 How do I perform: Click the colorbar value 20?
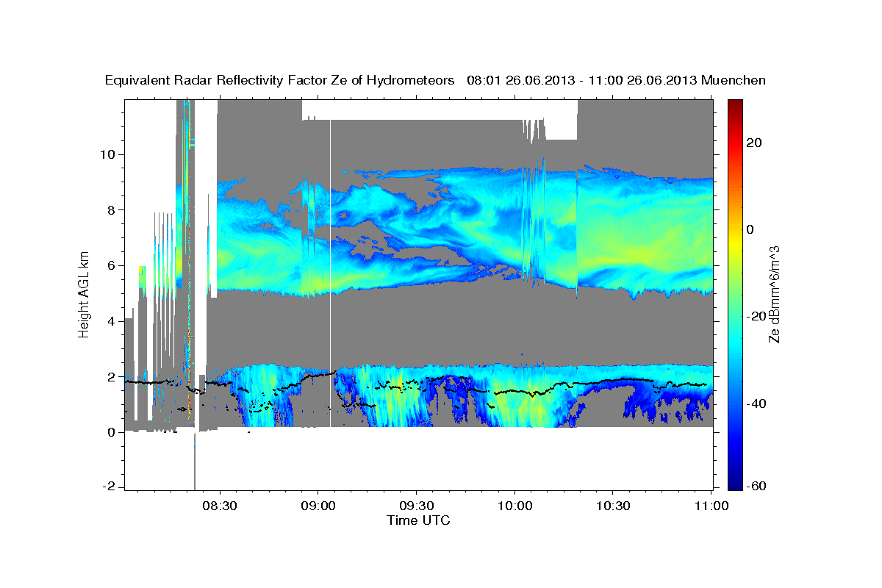(x=754, y=143)
